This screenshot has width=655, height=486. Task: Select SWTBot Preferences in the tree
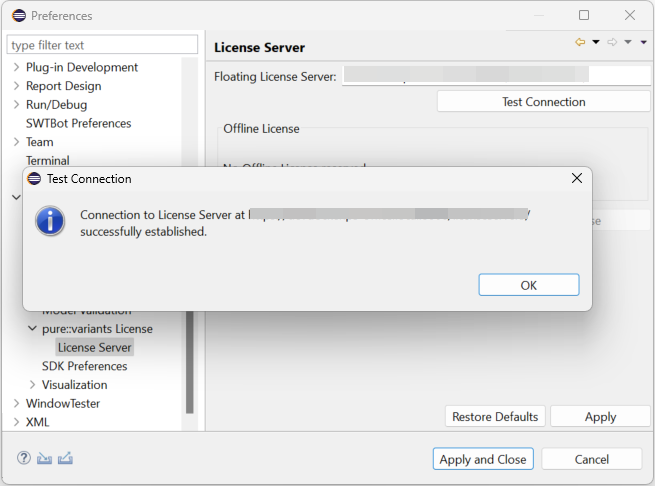pyautogui.click(x=78, y=123)
